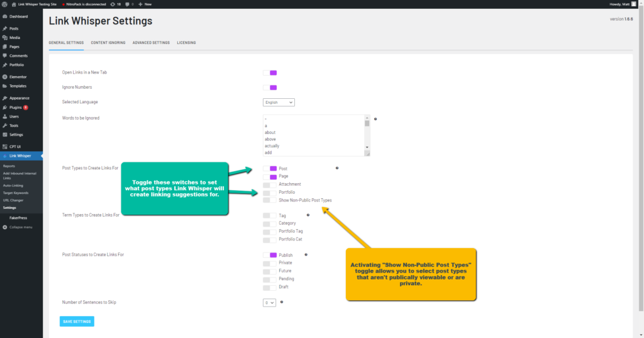Open Target Keywords submenu item
Screen dimensions: 644x338
point(16,193)
